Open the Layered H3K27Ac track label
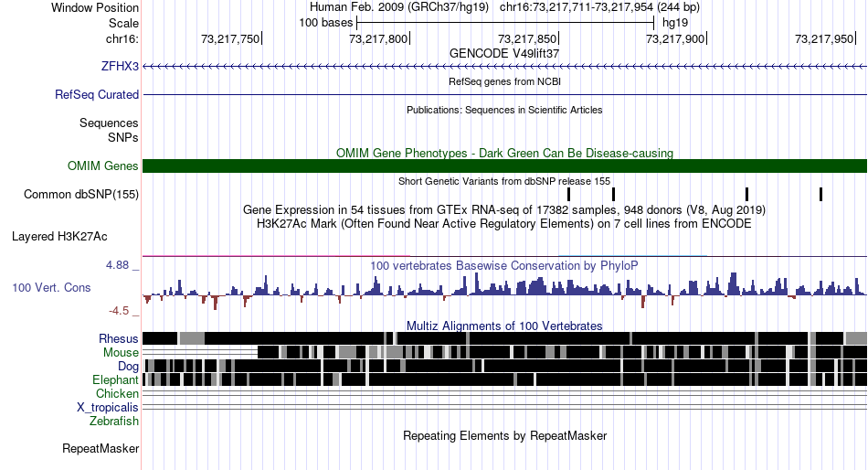 click(x=59, y=237)
